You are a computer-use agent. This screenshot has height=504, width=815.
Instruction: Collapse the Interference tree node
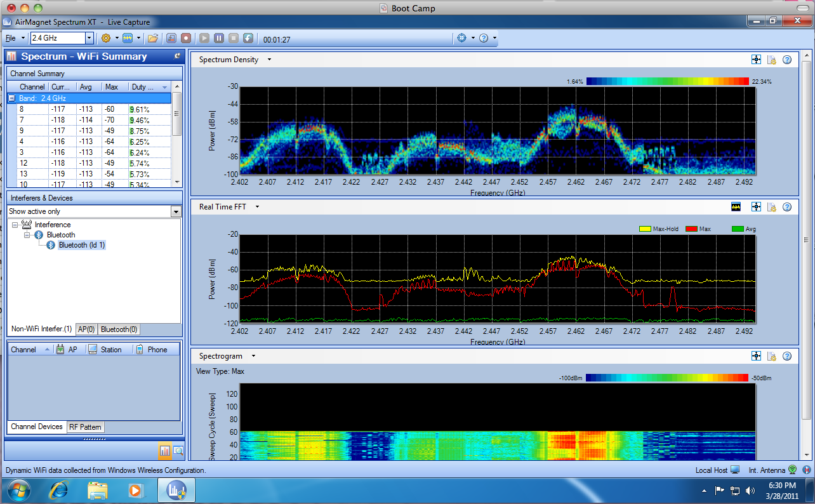pyautogui.click(x=15, y=225)
